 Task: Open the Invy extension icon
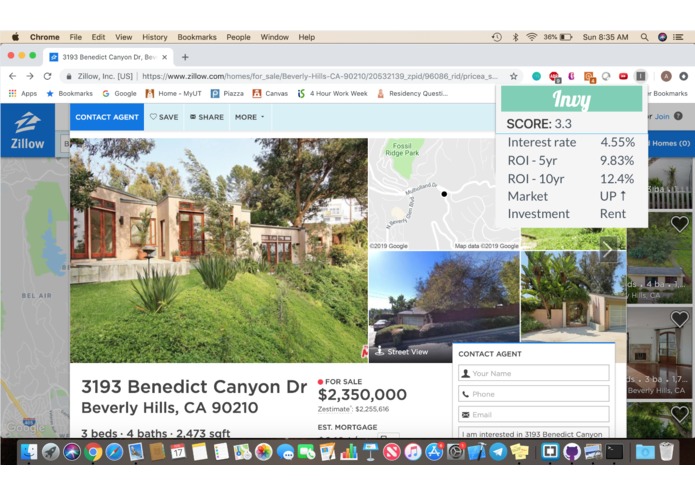tap(640, 76)
